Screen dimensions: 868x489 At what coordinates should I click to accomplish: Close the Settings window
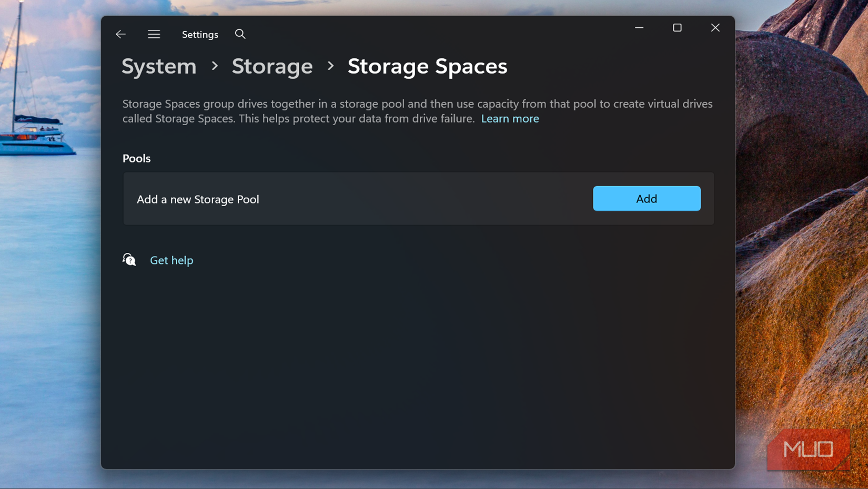pyautogui.click(x=715, y=27)
